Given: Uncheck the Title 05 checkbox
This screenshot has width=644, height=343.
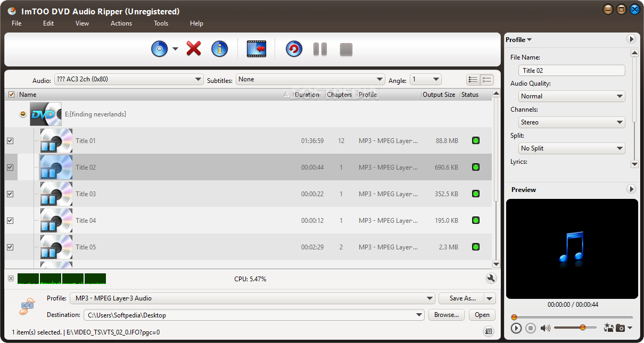Looking at the screenshot, I should [10, 247].
